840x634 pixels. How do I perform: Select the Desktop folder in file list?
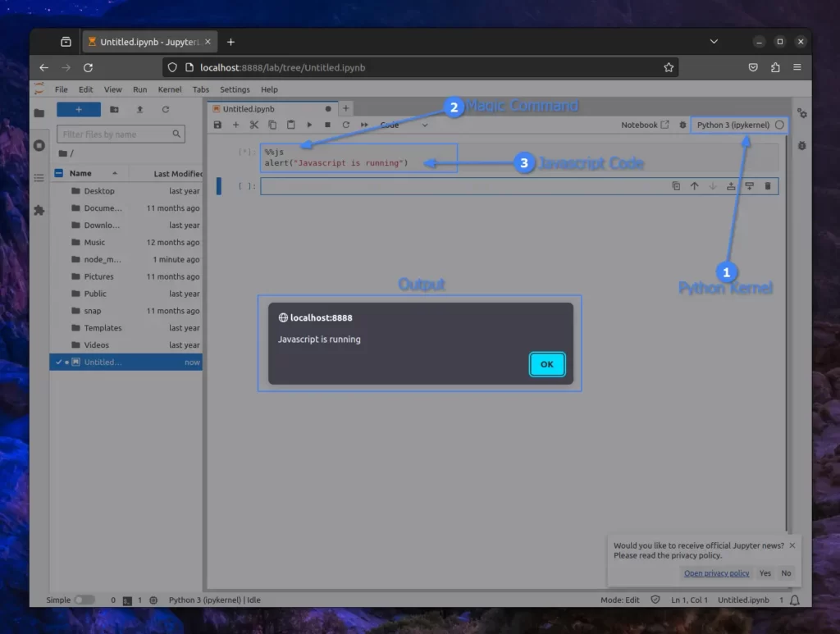coord(126,190)
